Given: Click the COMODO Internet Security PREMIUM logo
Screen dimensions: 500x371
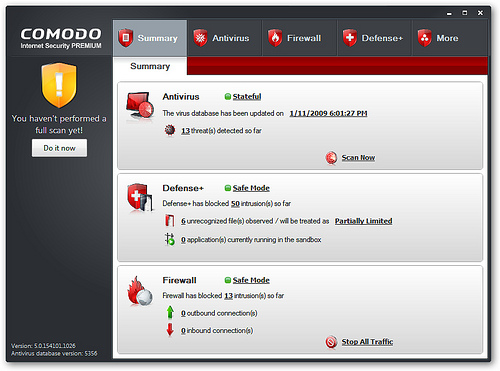Looking at the screenshot, I should [61, 38].
